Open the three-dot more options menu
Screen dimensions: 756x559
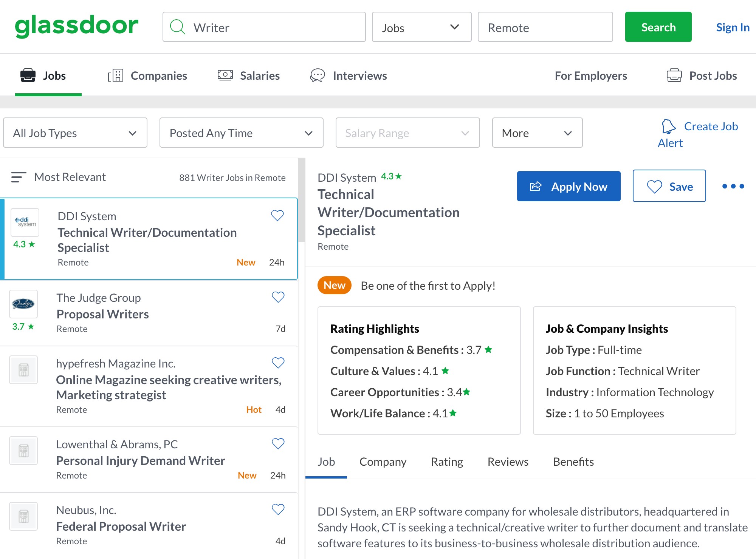coord(733,186)
